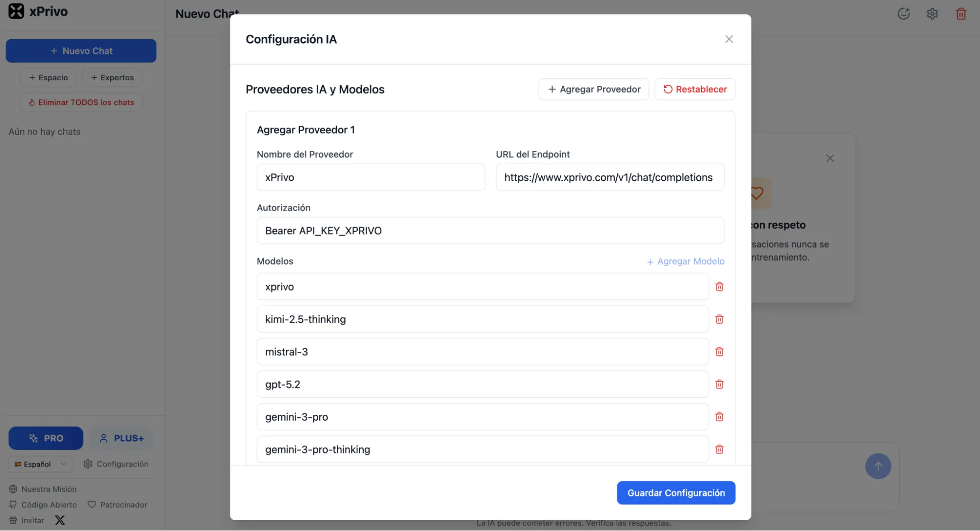Image resolution: width=980 pixels, height=531 pixels.
Task: Click the Autorización input field
Action: [x=490, y=231]
